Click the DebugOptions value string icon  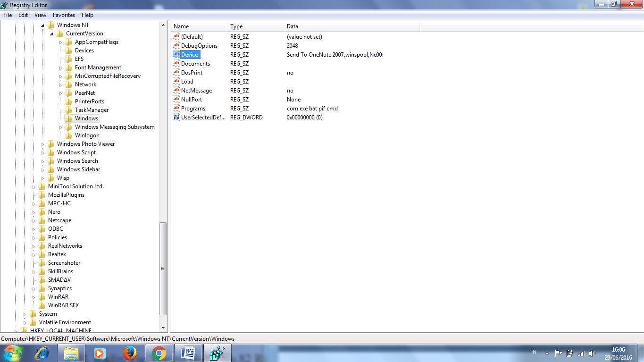176,46
